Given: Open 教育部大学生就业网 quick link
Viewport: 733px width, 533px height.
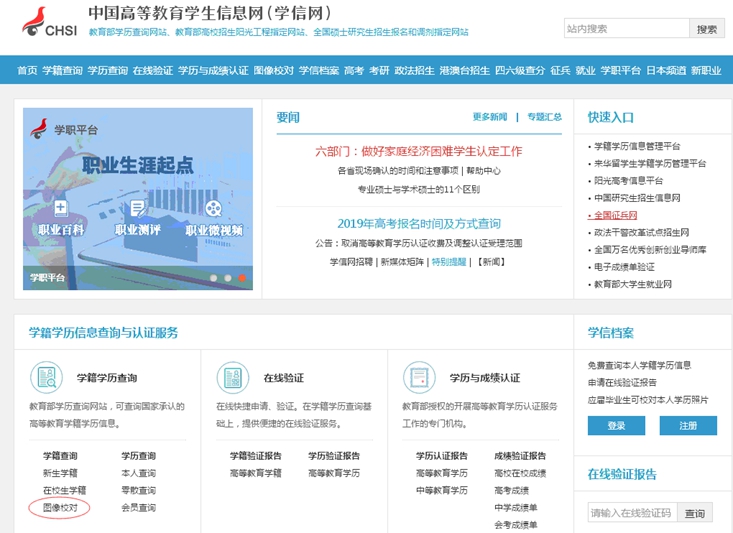Looking at the screenshot, I should click(x=632, y=284).
